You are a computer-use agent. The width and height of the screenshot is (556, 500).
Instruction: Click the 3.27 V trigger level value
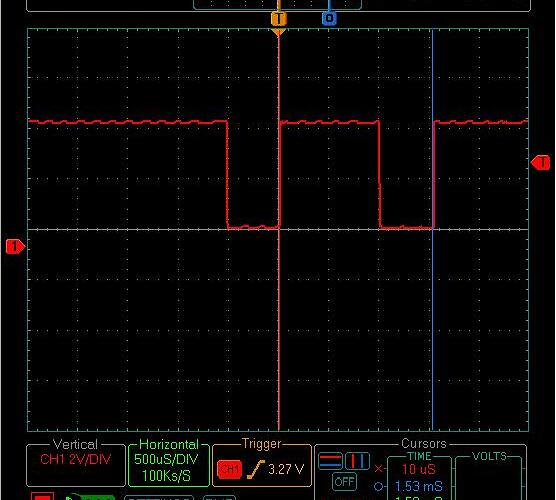pos(286,470)
